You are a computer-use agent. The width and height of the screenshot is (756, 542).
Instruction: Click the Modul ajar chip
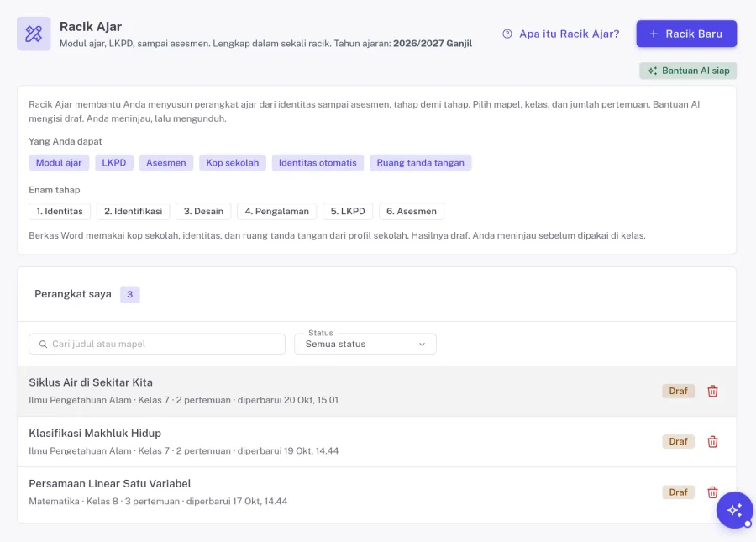(59, 163)
